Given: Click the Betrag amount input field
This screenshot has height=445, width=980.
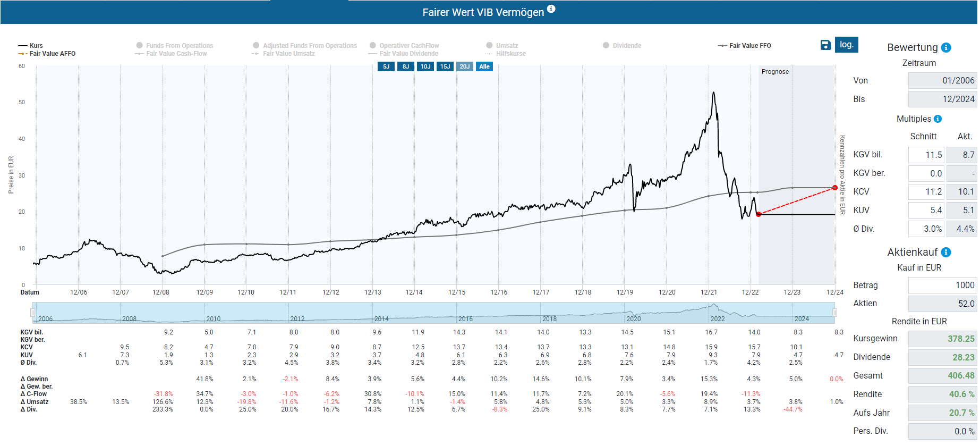Looking at the screenshot, I should (x=942, y=286).
